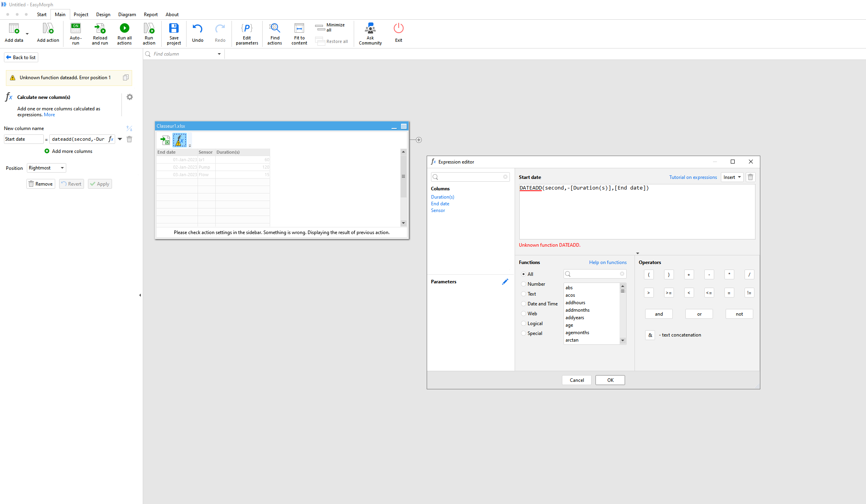
Task: Open the Help on functions link
Action: (x=608, y=262)
